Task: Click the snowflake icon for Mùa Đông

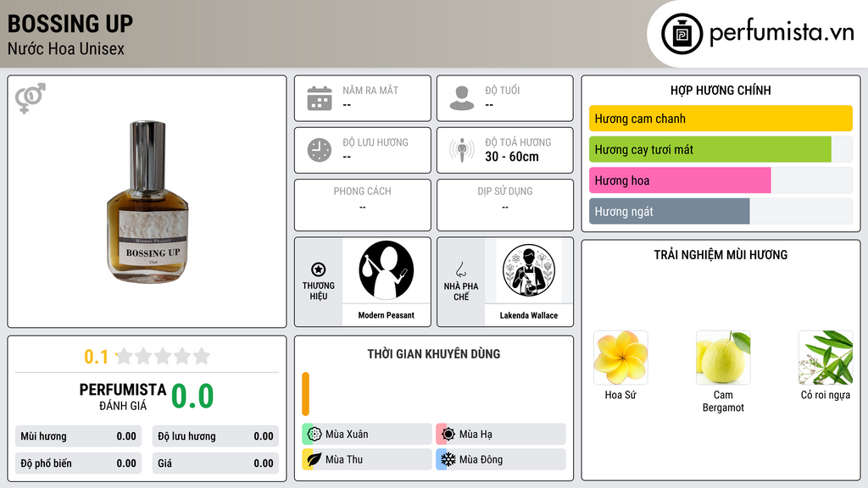Action: pos(448,459)
